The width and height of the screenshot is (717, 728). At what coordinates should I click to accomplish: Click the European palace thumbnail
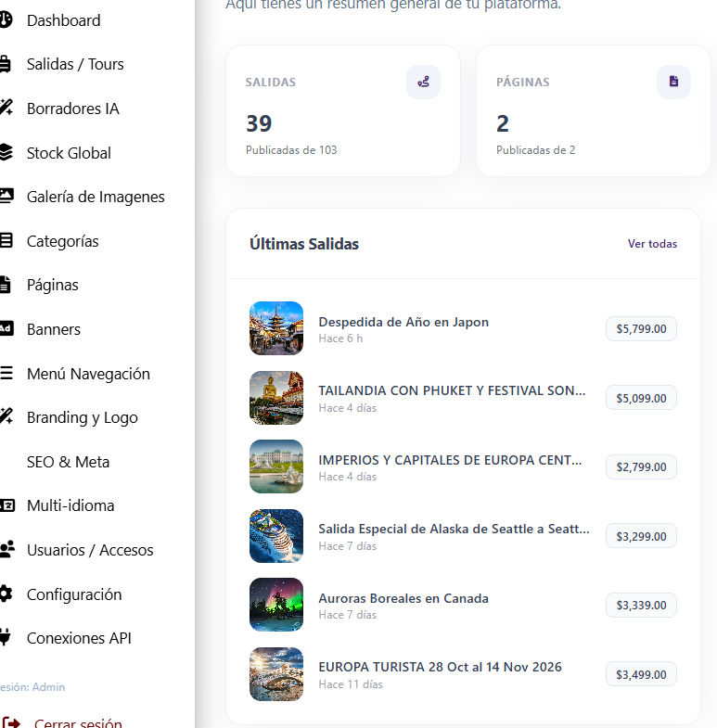tap(276, 466)
